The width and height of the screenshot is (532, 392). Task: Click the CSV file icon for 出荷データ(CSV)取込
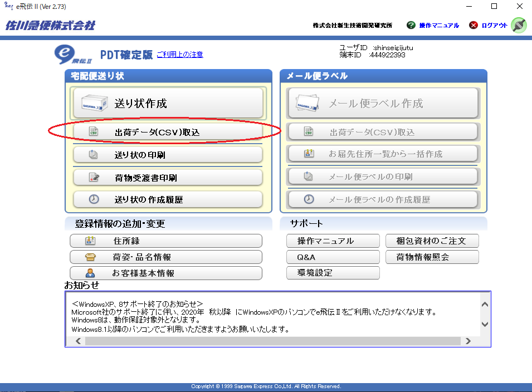94,132
